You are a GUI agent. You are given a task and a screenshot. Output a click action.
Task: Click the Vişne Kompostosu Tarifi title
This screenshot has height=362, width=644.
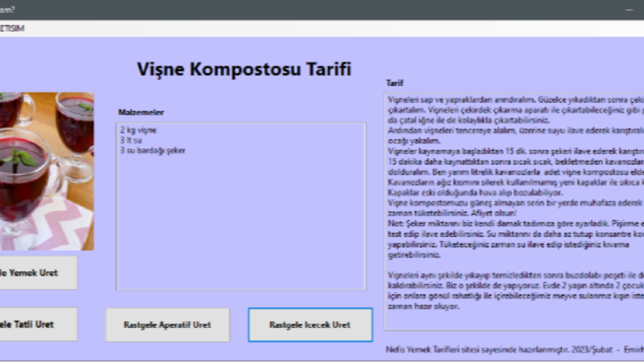pos(244,69)
